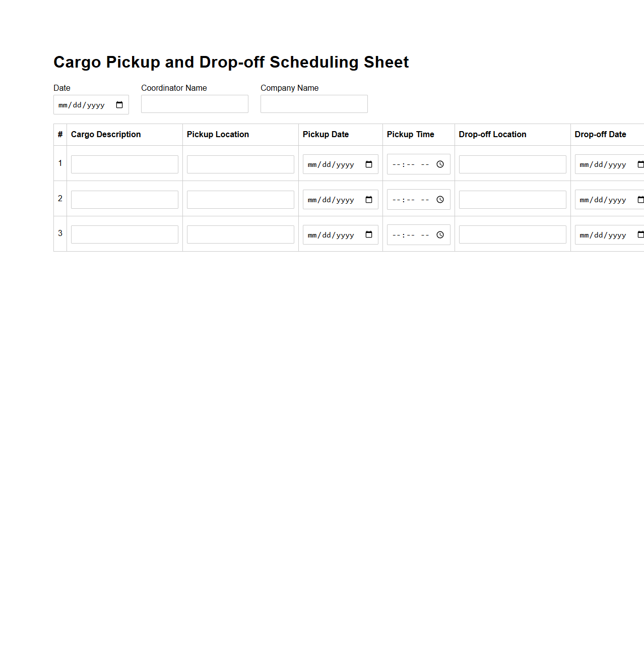This screenshot has height=648, width=644.
Task: Select the Company Name input field
Action: click(314, 104)
